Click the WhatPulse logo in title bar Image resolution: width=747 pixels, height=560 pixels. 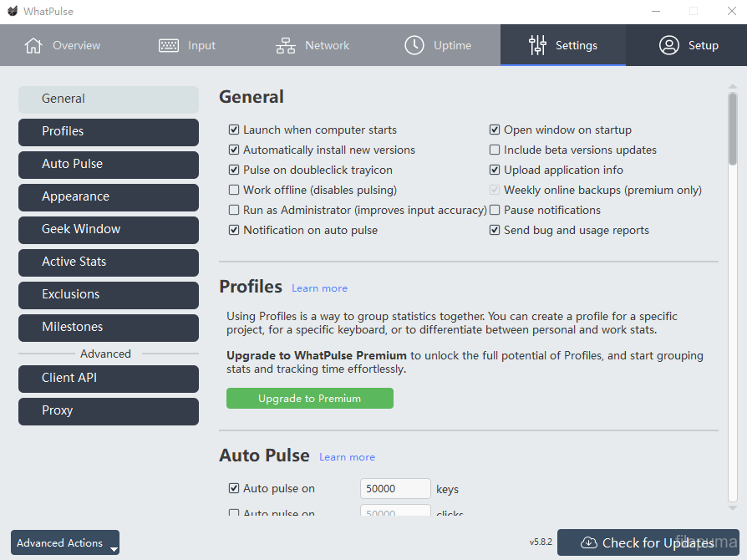point(13,11)
